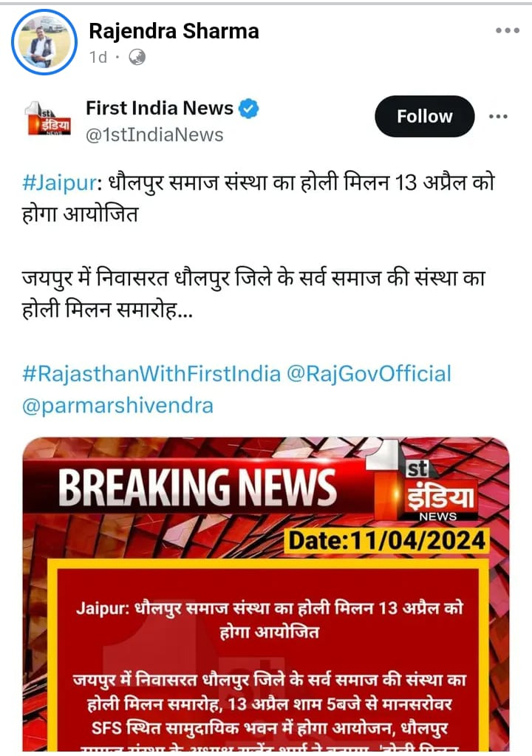Open the tweet's three-dot options menu
Image resolution: width=532 pixels, height=756 pixels.
[498, 116]
